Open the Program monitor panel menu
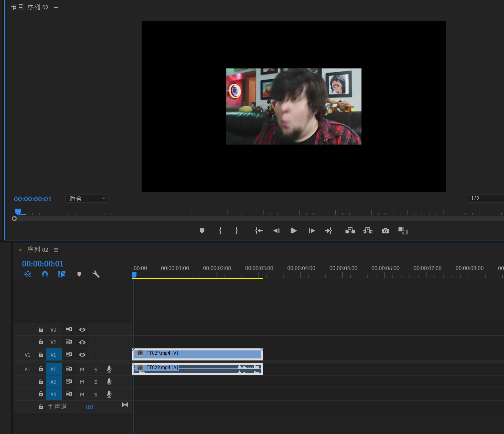This screenshot has width=504, height=434. click(56, 7)
